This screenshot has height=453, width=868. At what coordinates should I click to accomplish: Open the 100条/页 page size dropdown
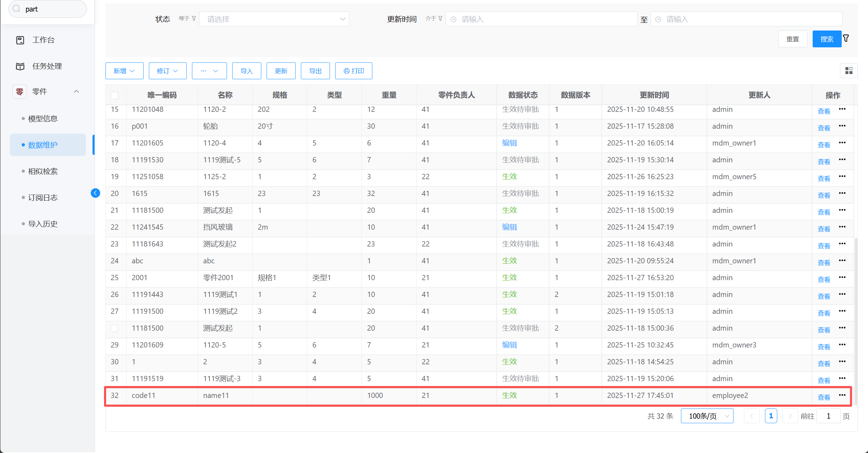(x=707, y=416)
